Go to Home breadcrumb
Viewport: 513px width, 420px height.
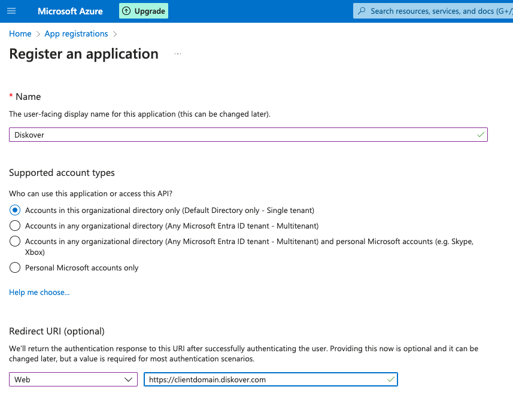[20, 34]
